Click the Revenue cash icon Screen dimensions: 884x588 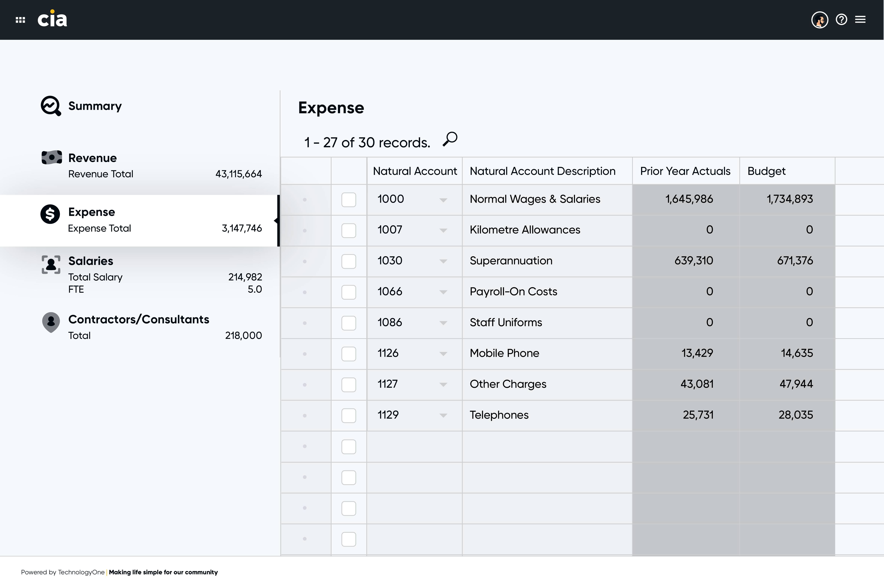tap(52, 157)
